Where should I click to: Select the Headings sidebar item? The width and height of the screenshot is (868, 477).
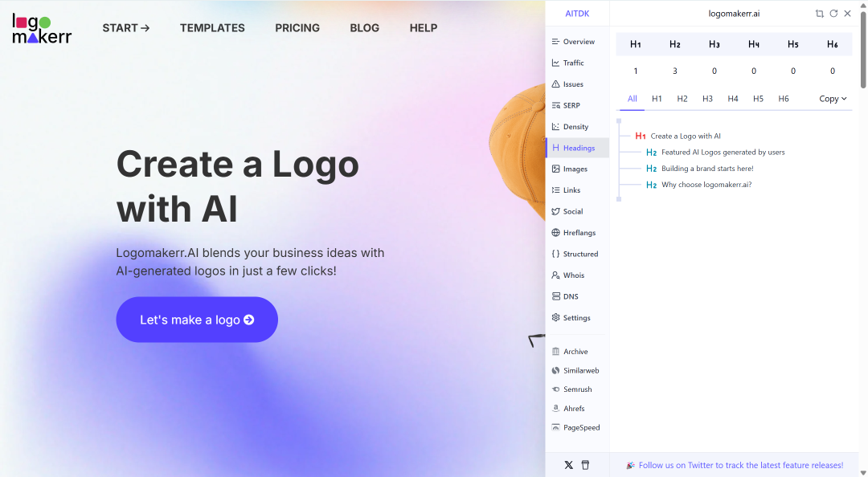pyautogui.click(x=577, y=148)
